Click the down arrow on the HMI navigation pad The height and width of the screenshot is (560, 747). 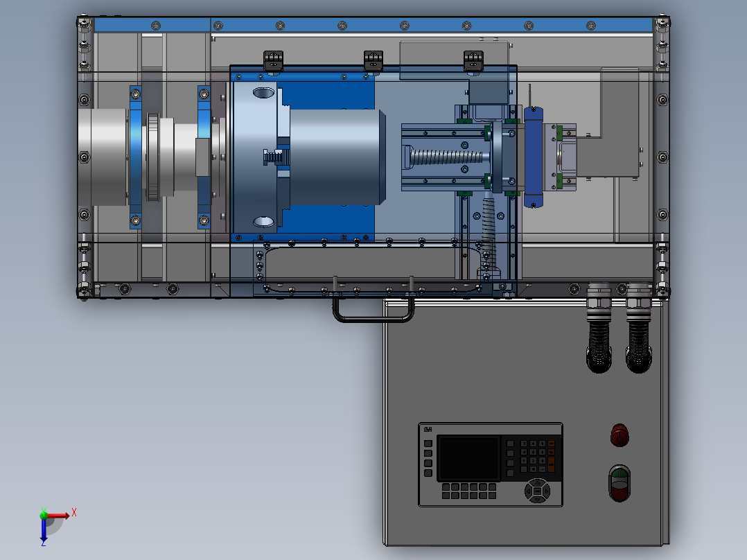click(x=538, y=500)
